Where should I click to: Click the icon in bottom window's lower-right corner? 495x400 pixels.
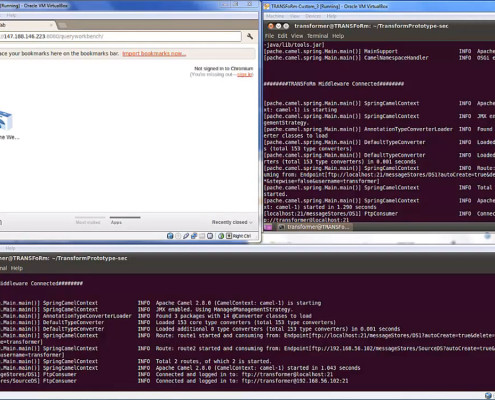point(489,396)
